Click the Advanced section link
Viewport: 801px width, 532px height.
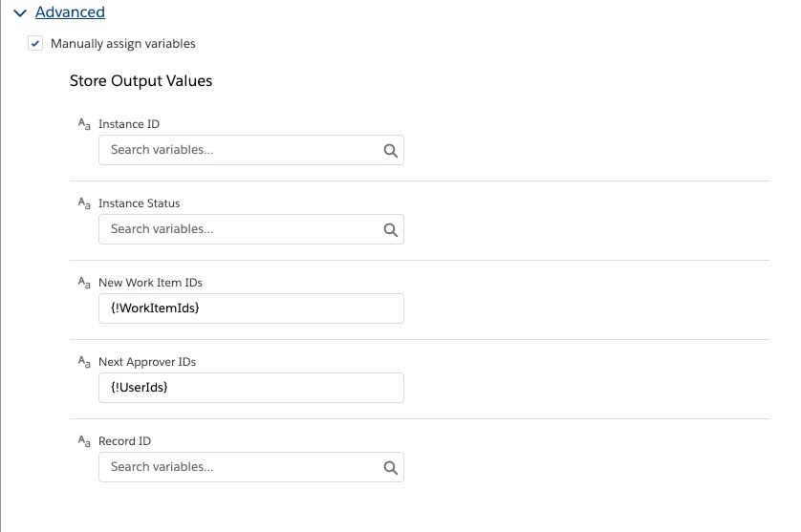[x=70, y=12]
